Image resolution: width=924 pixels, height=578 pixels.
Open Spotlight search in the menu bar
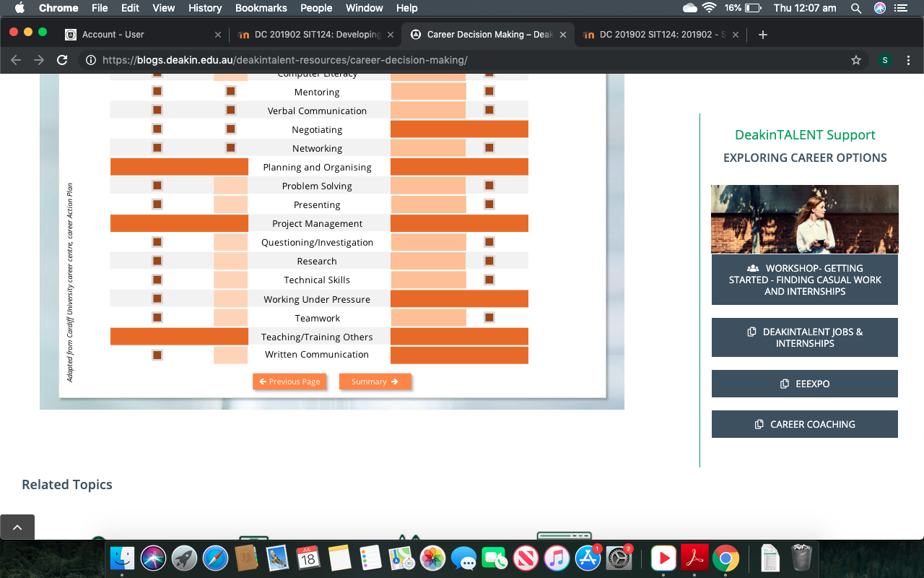point(856,8)
